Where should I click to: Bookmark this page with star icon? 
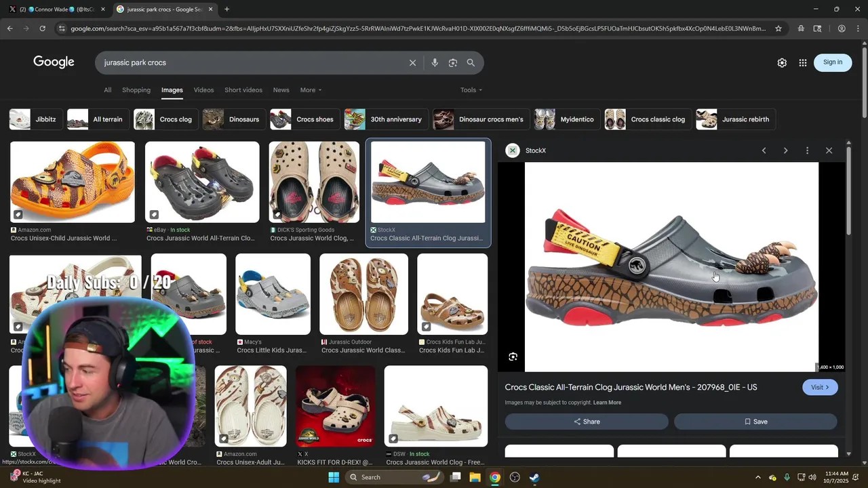[x=778, y=28]
